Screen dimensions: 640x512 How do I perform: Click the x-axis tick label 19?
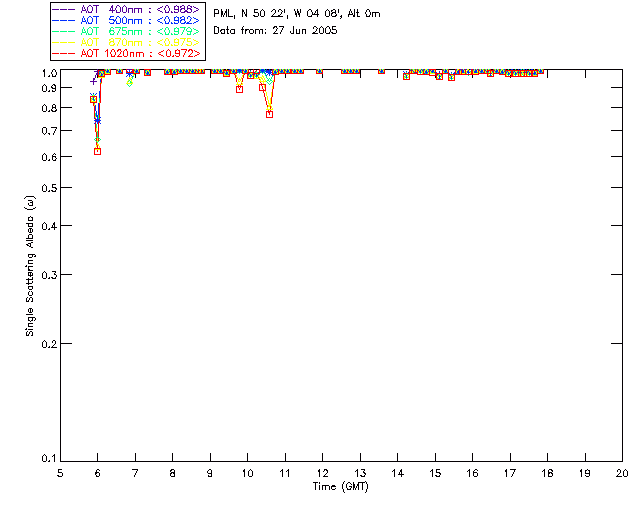[585, 473]
